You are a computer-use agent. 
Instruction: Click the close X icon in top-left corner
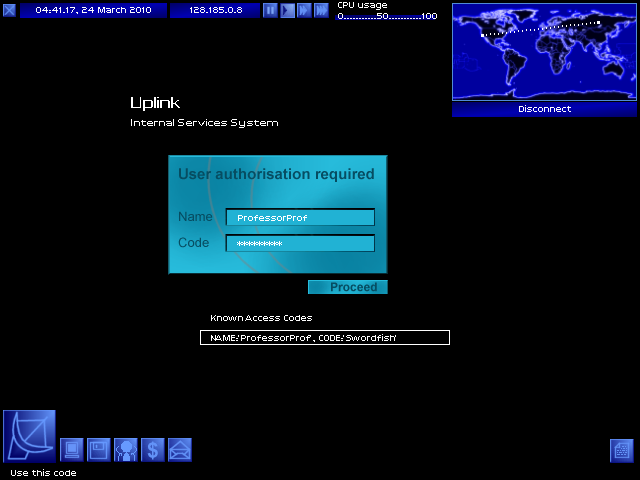click(x=9, y=10)
